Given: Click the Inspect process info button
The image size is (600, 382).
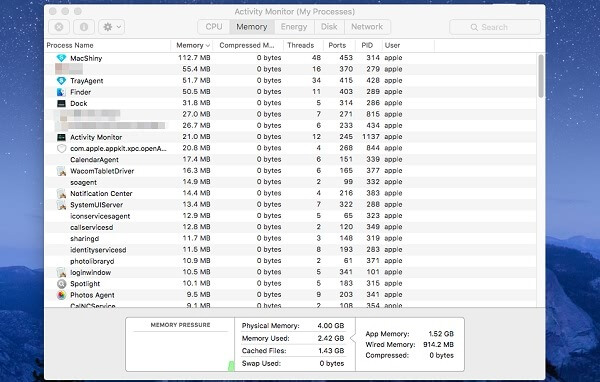Looking at the screenshot, I should pyautogui.click(x=84, y=27).
